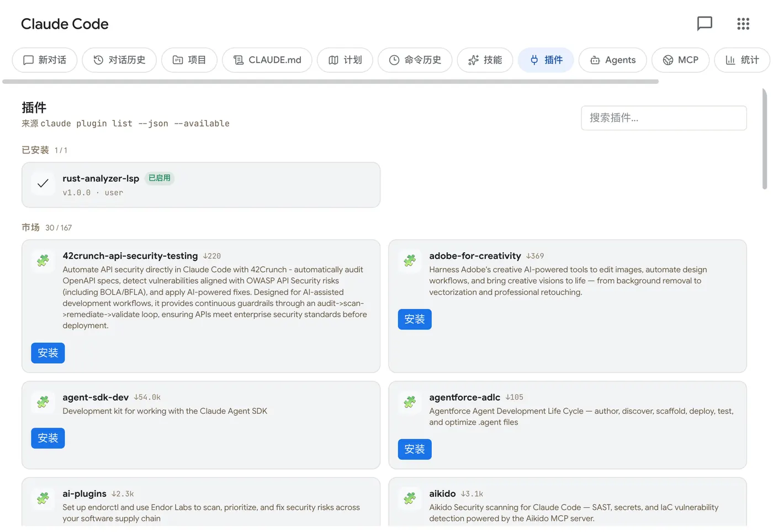Click the 30 / 167 marketplace count

click(x=59, y=228)
